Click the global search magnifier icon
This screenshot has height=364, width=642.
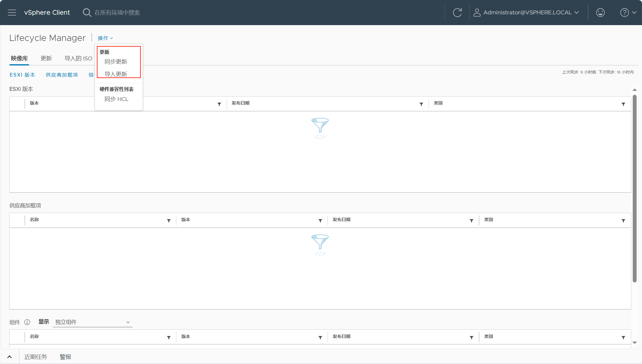(x=87, y=13)
